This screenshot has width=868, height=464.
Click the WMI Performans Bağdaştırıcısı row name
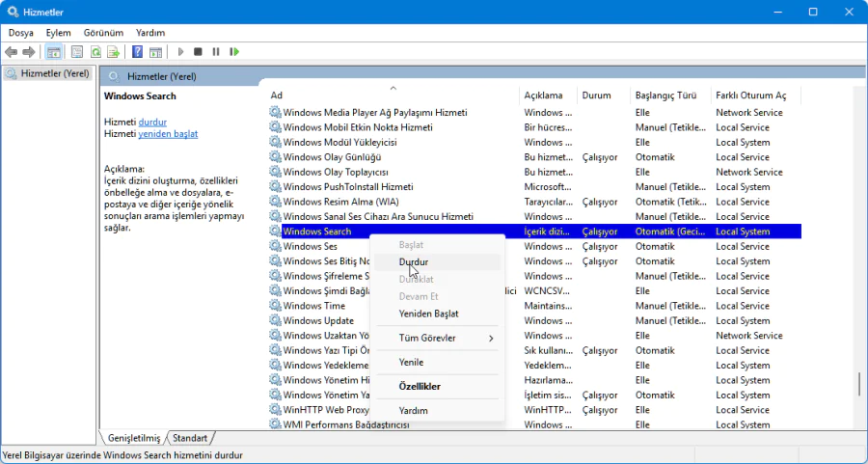tap(346, 424)
